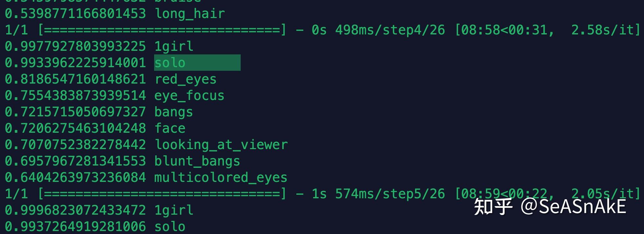Click the "red_eyes" tag in output
The height and width of the screenshot is (234, 644).
185,79
